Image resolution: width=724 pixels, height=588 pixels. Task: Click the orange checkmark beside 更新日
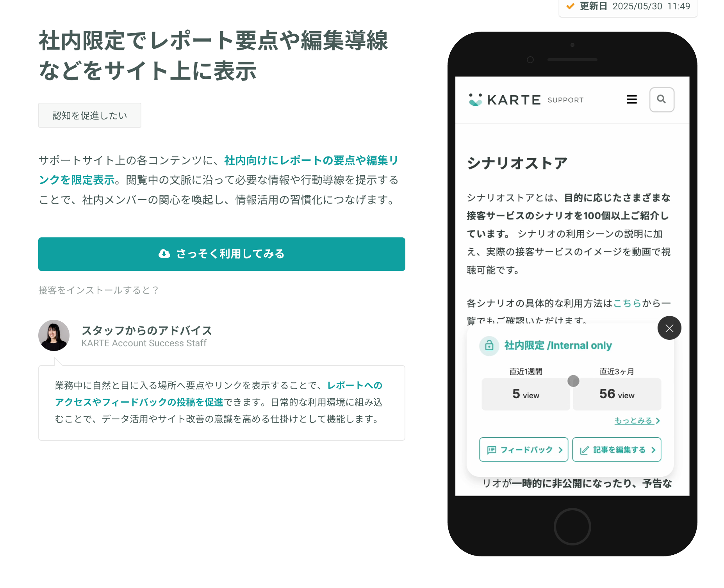pyautogui.click(x=570, y=6)
